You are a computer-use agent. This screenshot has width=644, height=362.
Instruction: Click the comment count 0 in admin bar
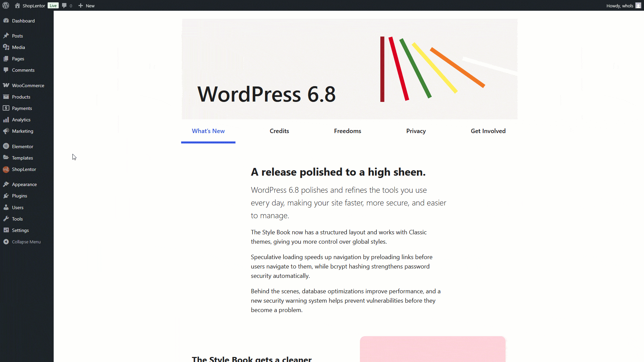[x=71, y=6]
